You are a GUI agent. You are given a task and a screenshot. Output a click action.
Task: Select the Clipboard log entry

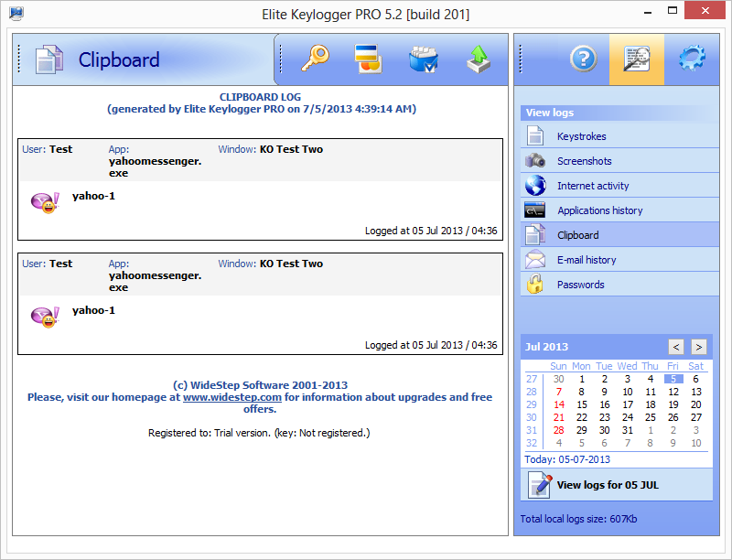click(x=619, y=235)
